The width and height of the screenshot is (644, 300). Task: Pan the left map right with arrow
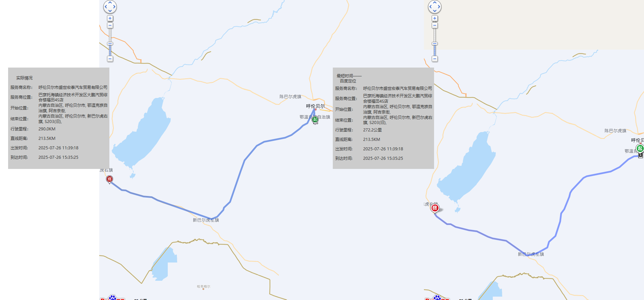[x=114, y=7]
